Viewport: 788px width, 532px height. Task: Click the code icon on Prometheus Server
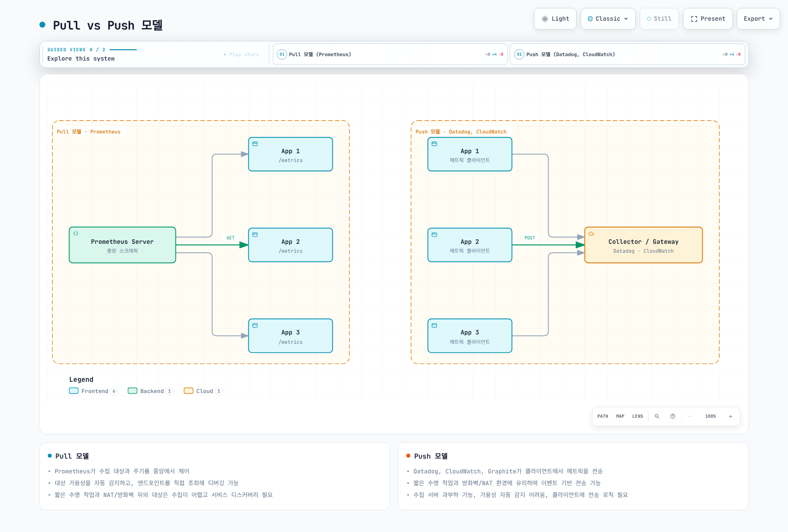[x=76, y=233]
